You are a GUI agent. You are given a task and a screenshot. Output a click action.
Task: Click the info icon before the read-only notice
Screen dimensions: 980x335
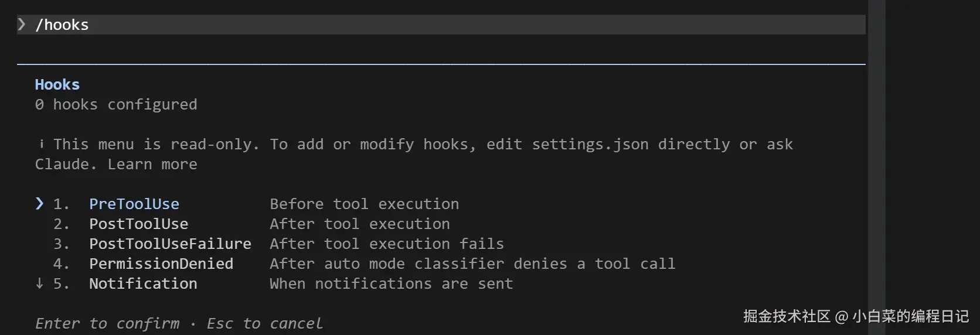click(x=41, y=144)
